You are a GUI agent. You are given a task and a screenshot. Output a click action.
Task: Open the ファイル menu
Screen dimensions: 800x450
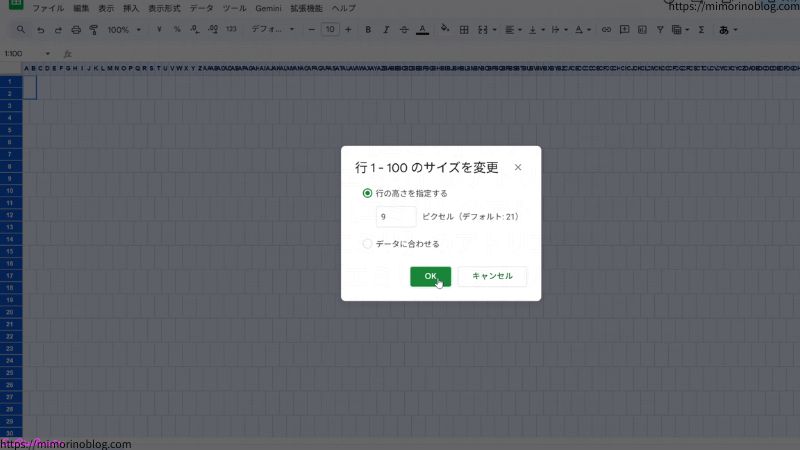48,8
